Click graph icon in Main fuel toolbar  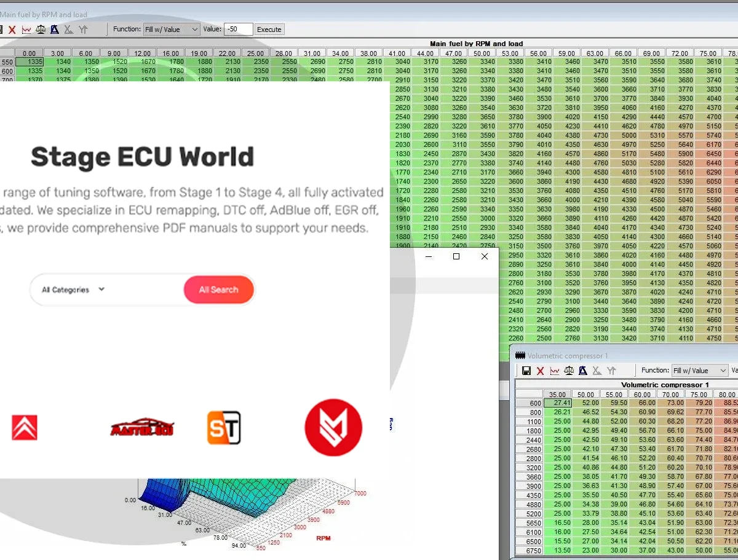[x=26, y=30]
